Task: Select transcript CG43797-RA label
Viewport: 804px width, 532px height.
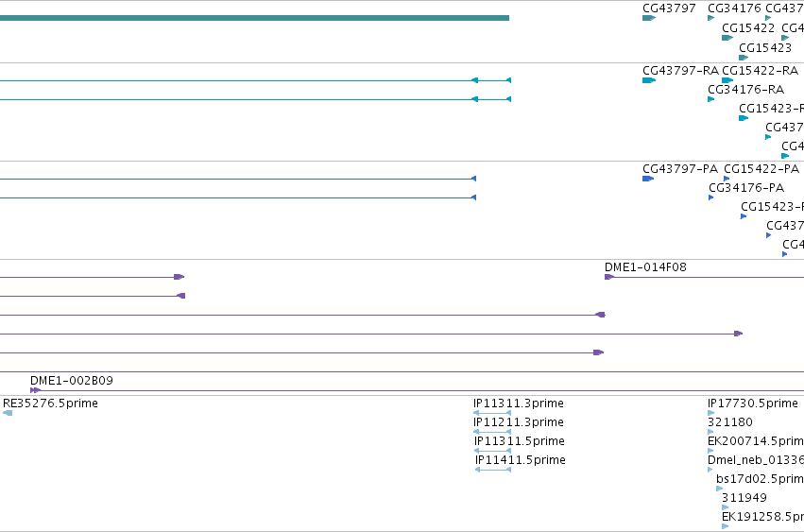Action: click(x=680, y=70)
